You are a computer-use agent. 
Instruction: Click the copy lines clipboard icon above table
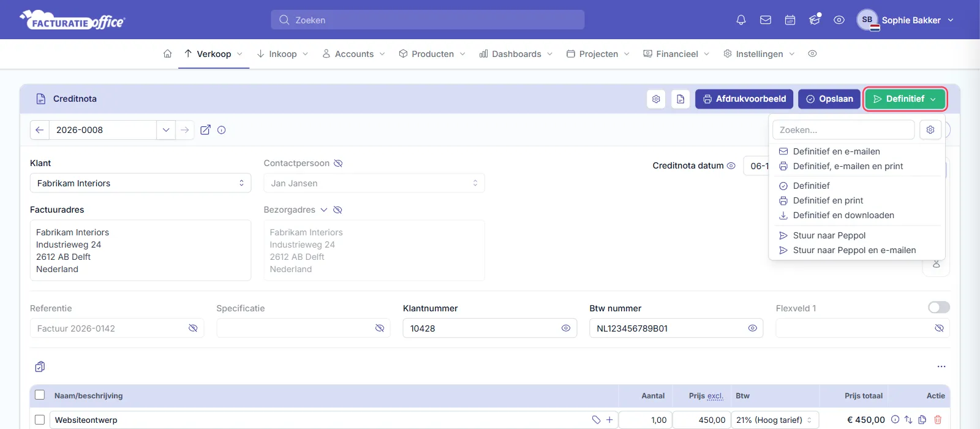[40, 366]
